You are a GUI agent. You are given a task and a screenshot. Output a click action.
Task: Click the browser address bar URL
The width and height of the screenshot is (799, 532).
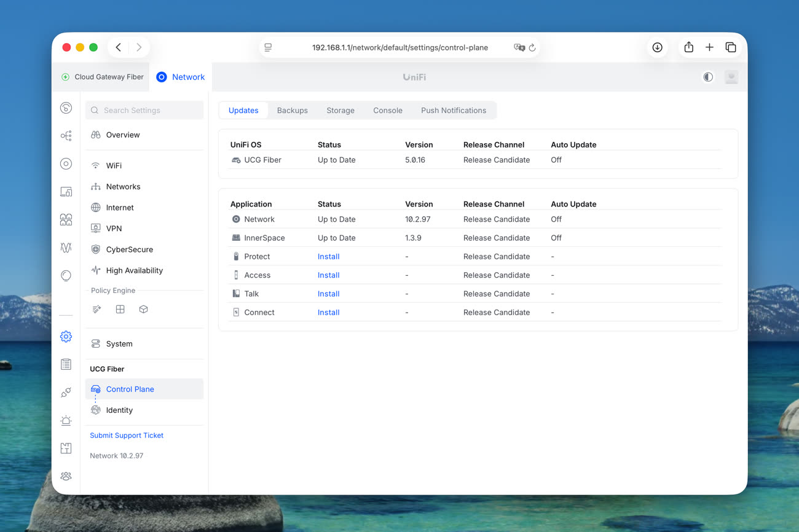point(400,47)
